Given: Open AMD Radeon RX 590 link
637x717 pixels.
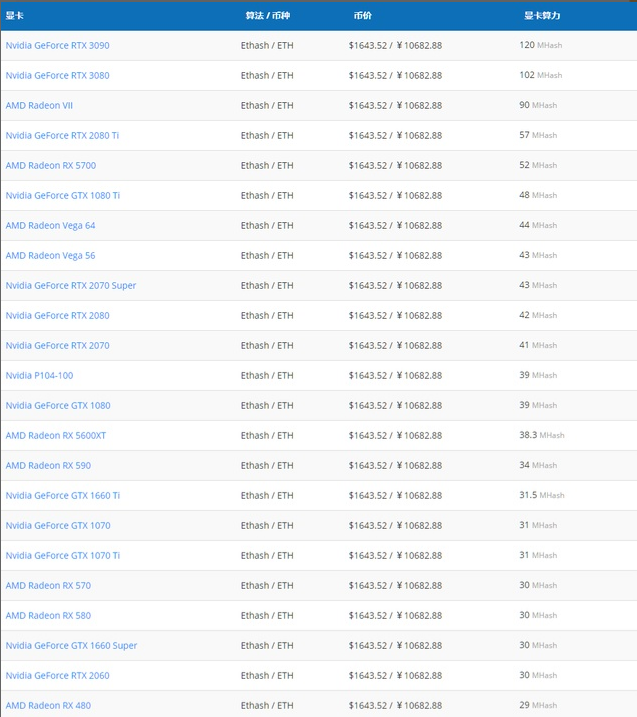Looking at the screenshot, I should click(48, 466).
